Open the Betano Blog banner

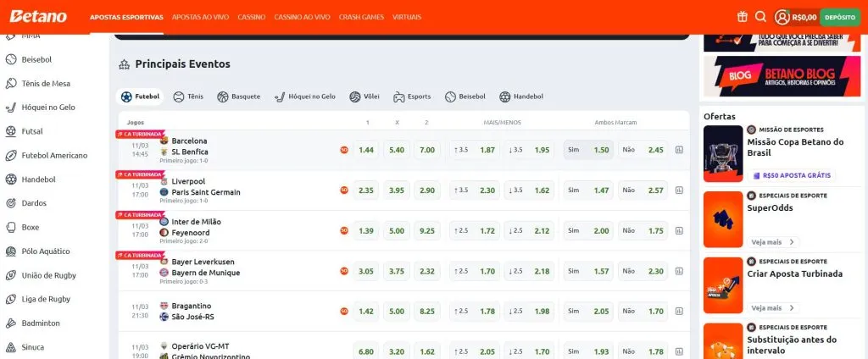tap(782, 76)
